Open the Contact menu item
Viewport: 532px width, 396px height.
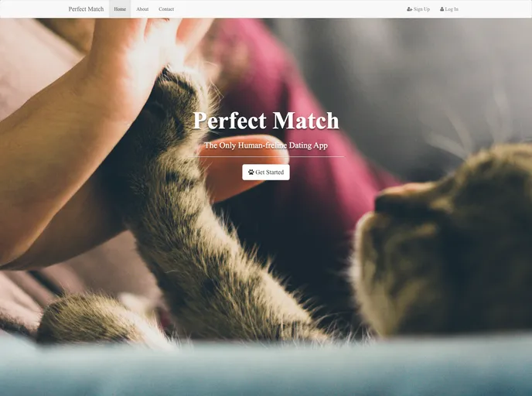click(x=166, y=9)
